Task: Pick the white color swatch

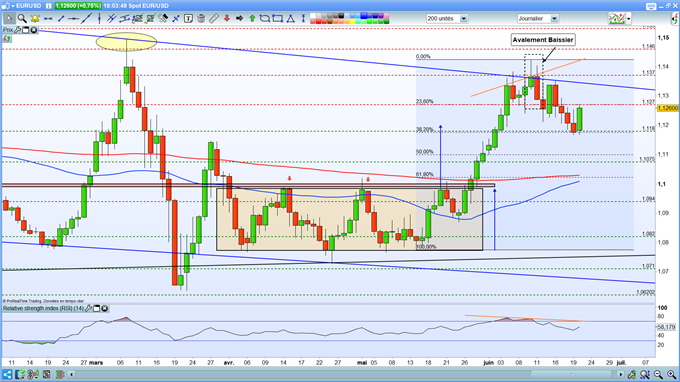Action: [x=313, y=16]
